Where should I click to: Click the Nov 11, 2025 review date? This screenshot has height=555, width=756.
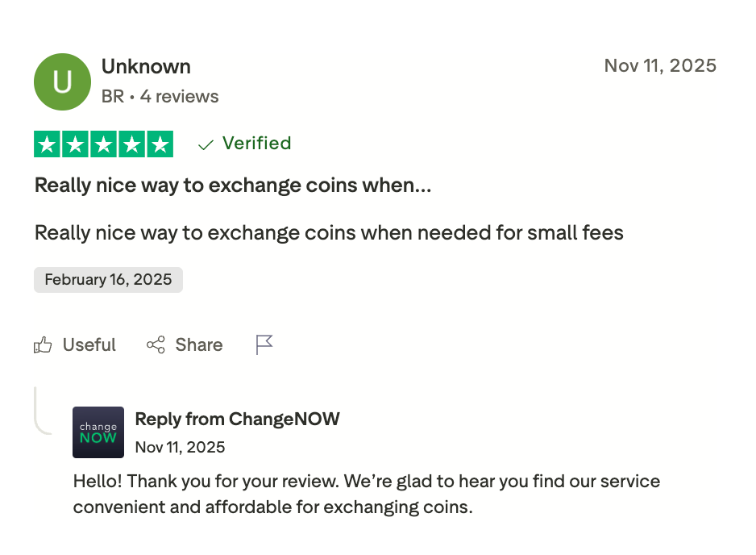pos(660,65)
